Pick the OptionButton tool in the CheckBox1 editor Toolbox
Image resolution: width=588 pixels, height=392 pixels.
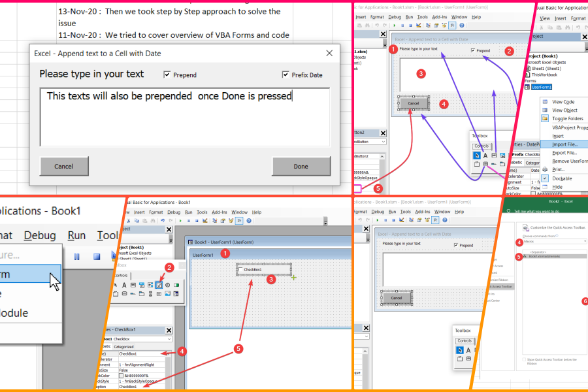pos(168,285)
